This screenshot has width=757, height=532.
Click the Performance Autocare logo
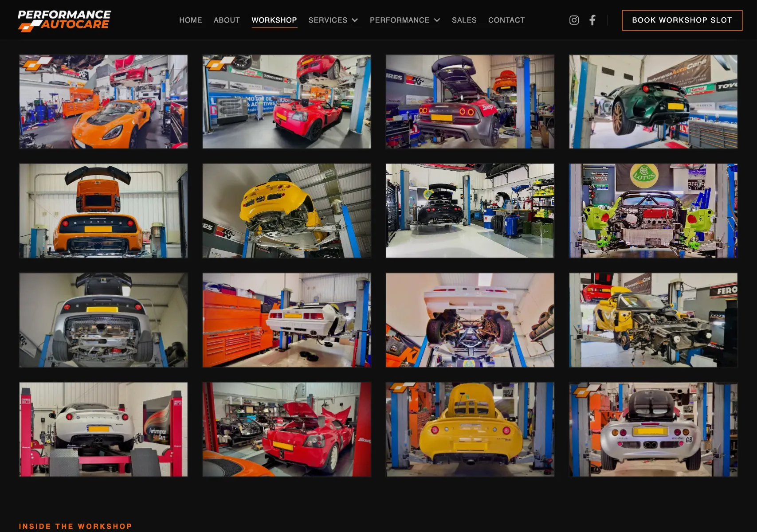[x=64, y=20]
